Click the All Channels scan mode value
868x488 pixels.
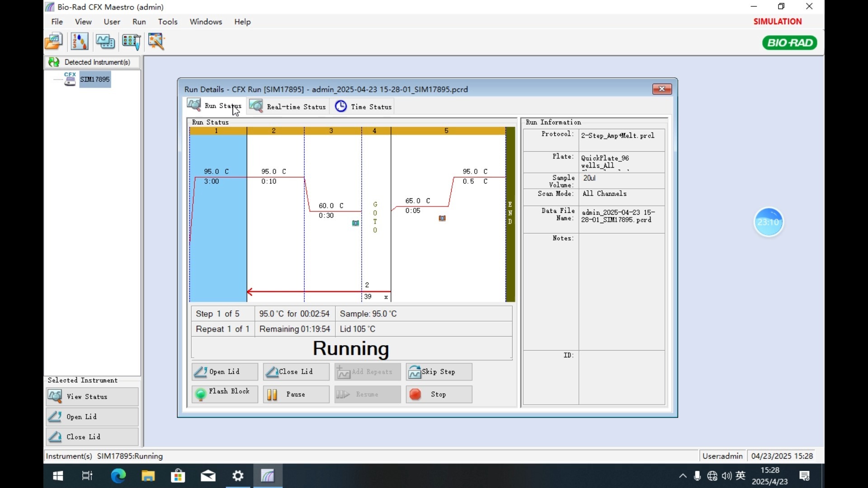pos(604,193)
